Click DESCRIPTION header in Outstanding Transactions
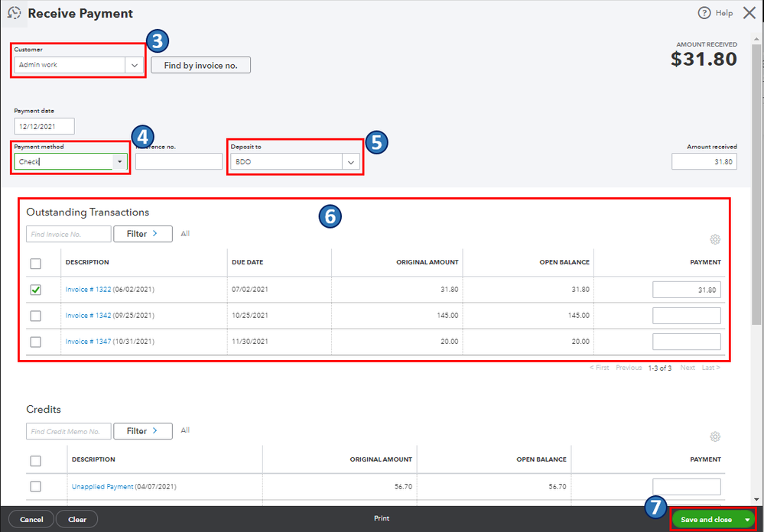 [x=87, y=262]
